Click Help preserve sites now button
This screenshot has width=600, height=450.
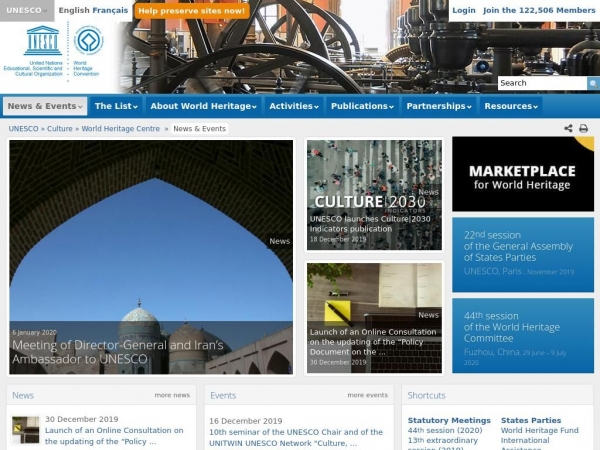coord(192,11)
